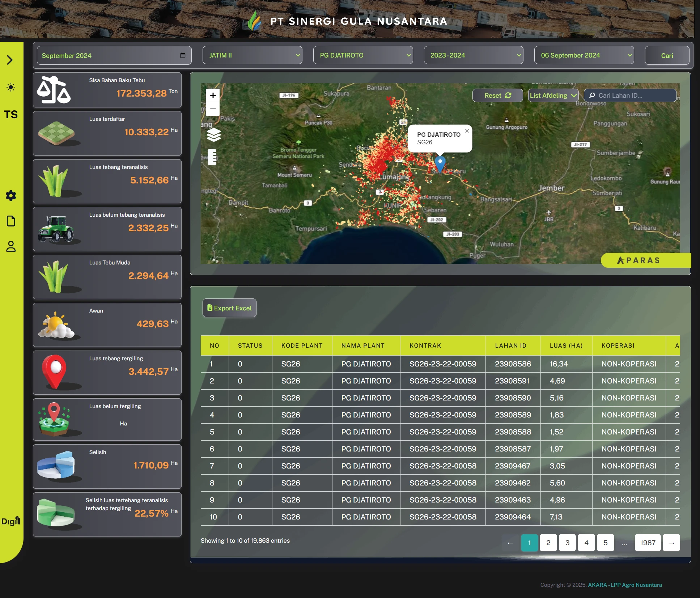
Task: Click the map legend ruler icon
Action: [x=212, y=157]
